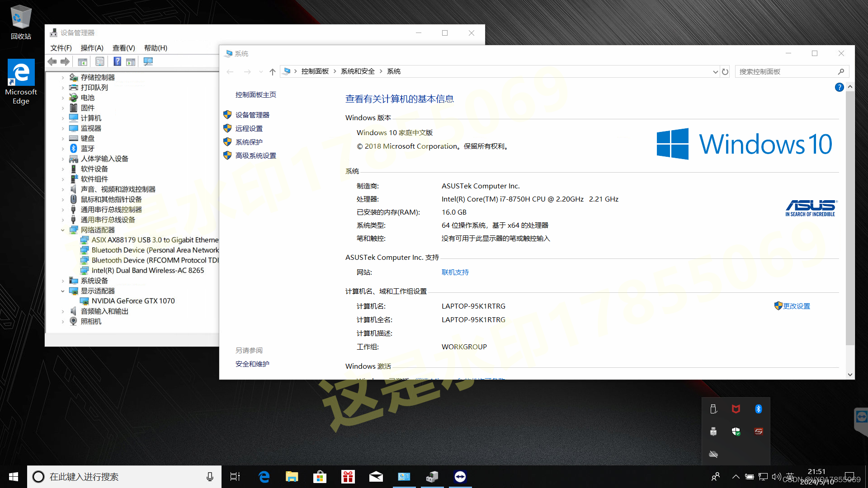Open the notification center icon
This screenshot has width=868, height=488.
(x=849, y=477)
